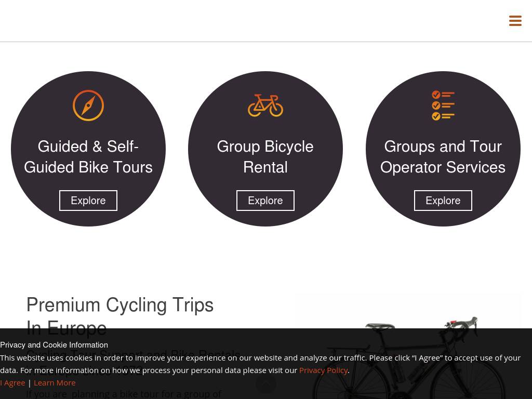
Task: Select the Group Bicycle Rental heading
Action: 265,156
